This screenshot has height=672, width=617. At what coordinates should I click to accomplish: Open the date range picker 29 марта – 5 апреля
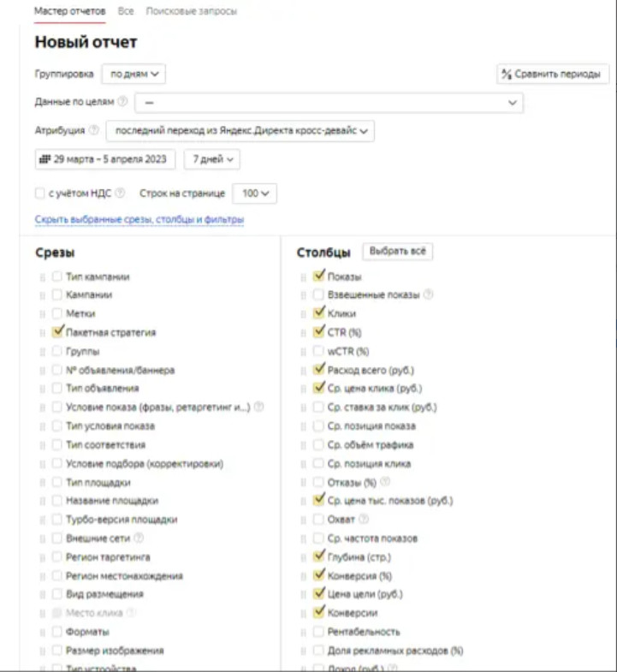click(x=105, y=159)
